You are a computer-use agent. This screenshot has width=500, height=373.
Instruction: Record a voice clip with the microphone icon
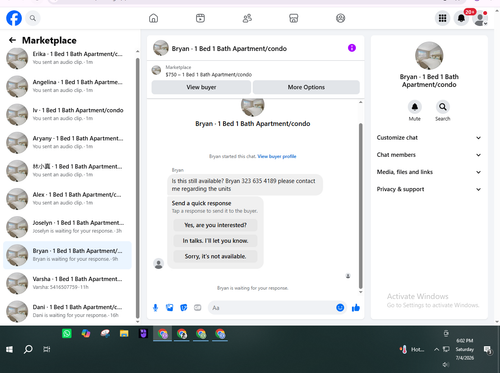point(155,308)
